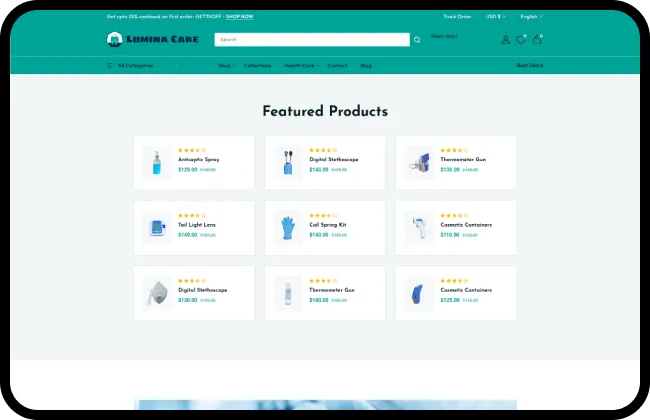Click the search magnifier icon

[417, 40]
